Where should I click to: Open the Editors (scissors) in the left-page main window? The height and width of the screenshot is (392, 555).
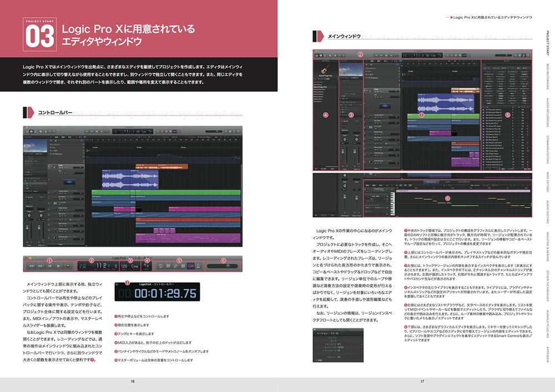point(54,132)
